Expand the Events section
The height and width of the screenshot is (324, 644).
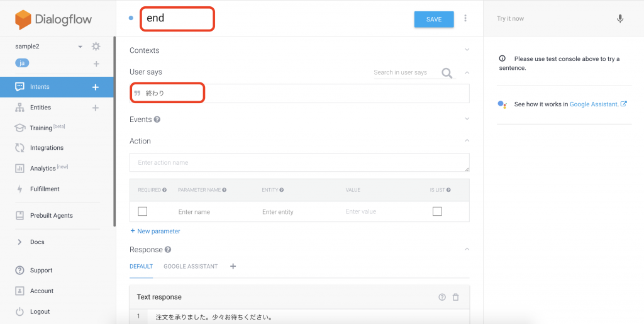[x=467, y=119]
